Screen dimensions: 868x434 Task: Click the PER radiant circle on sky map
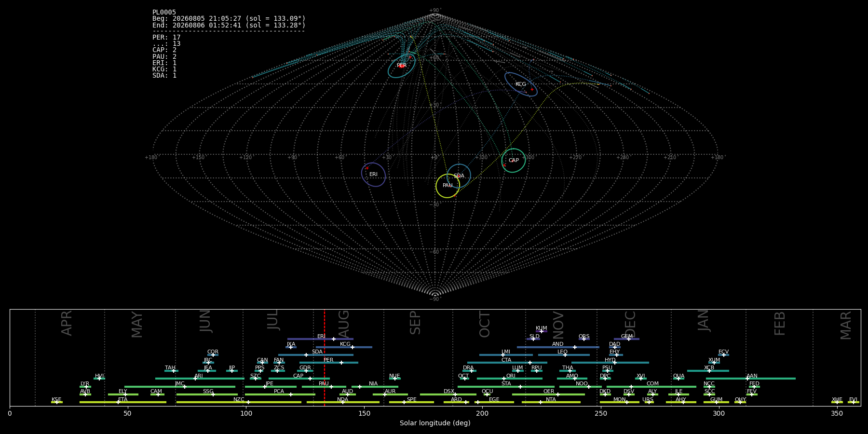402,65
